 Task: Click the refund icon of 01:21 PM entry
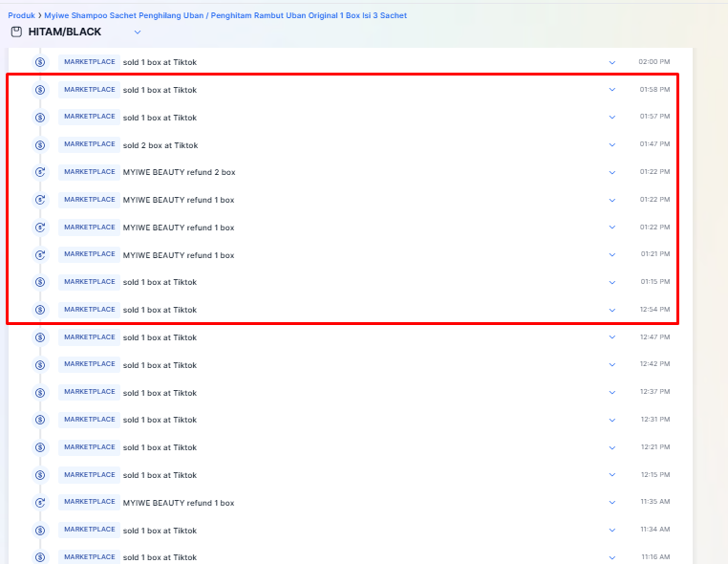(x=40, y=254)
